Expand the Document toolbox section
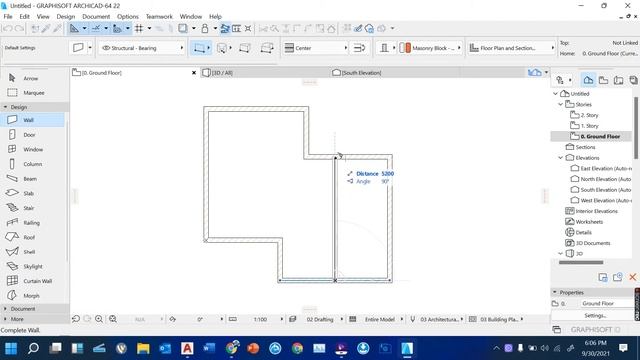This screenshot has width=640, height=360. pyautogui.click(x=5, y=309)
